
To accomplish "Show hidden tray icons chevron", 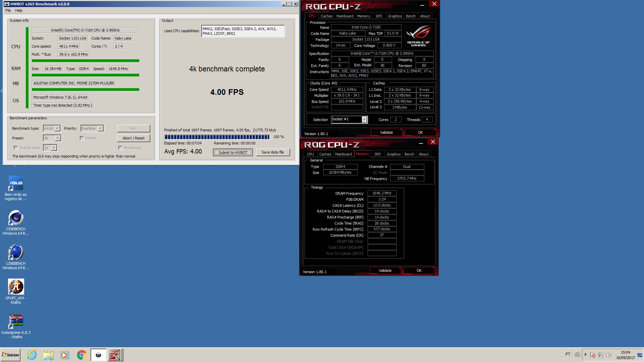I will coord(585,355).
